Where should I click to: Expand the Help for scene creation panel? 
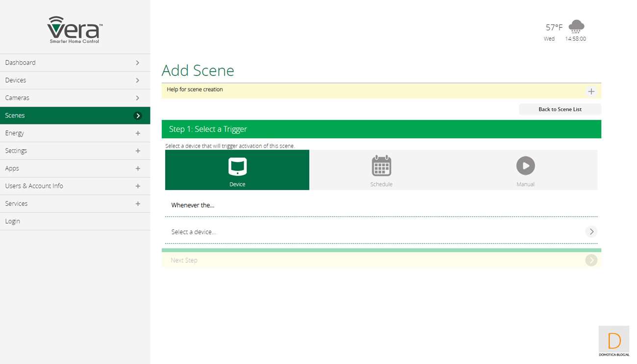[591, 92]
